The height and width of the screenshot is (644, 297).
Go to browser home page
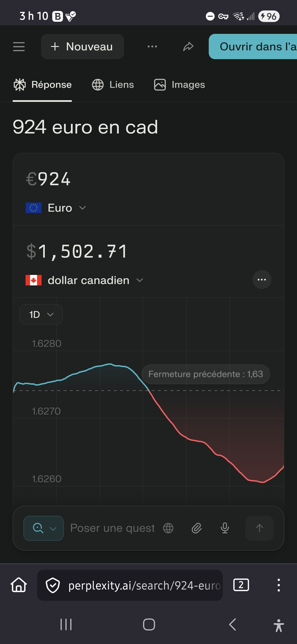[x=19, y=585]
